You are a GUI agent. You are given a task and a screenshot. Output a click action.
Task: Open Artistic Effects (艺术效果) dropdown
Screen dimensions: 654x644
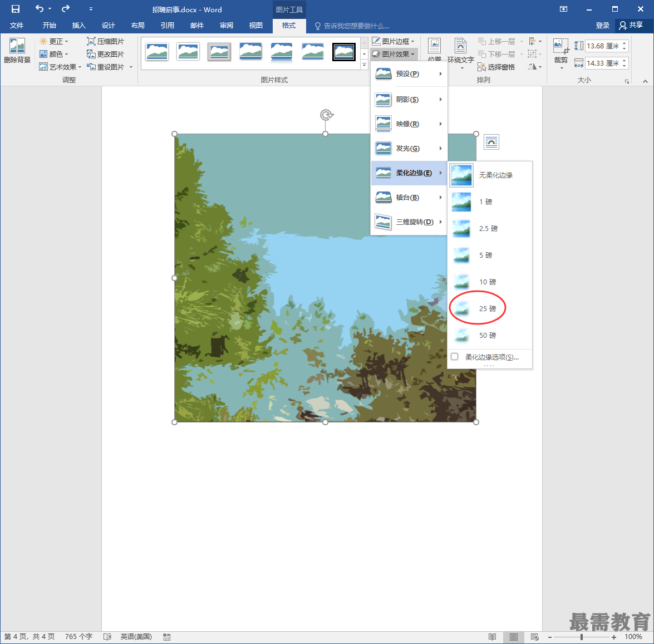click(x=61, y=67)
